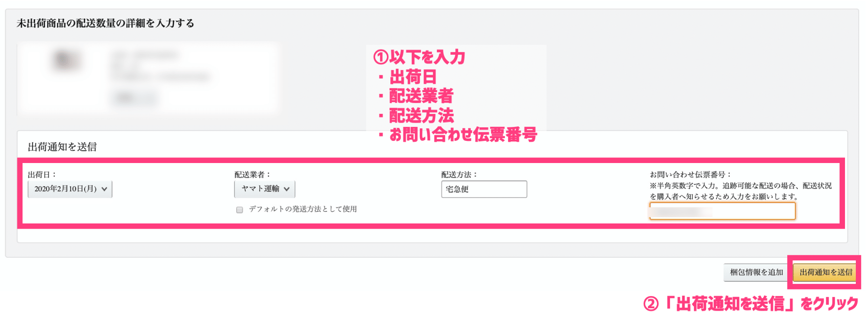868x323 pixels.
Task: Click the 未出荷商品の配送数量の詳細を入力する heading
Action: 106,23
